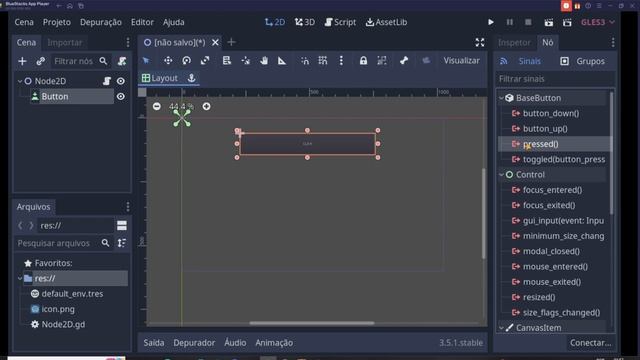Activate the Ruler Mode tool
The width and height of the screenshot is (640, 360).
coord(282,61)
